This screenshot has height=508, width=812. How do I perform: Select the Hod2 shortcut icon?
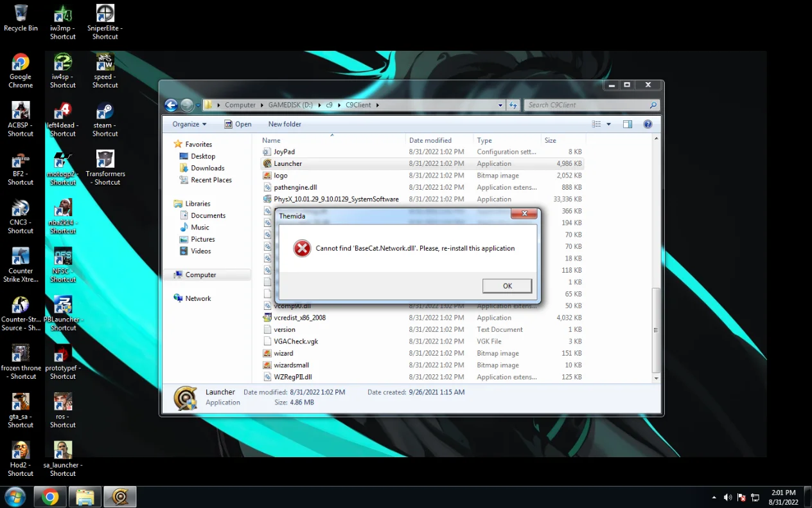tap(21, 460)
